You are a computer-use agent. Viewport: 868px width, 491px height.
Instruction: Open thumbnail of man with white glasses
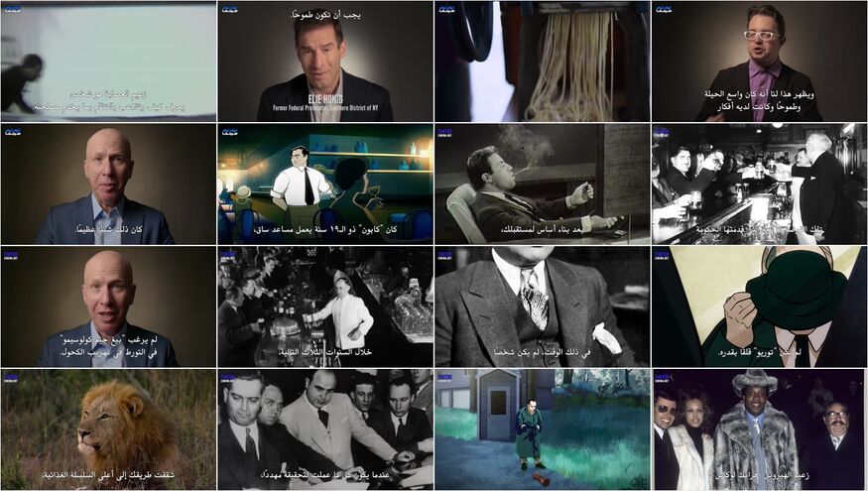[760, 61]
